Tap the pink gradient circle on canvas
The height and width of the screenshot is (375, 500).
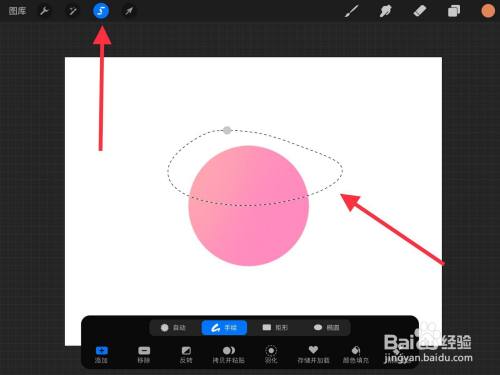pyautogui.click(x=249, y=206)
